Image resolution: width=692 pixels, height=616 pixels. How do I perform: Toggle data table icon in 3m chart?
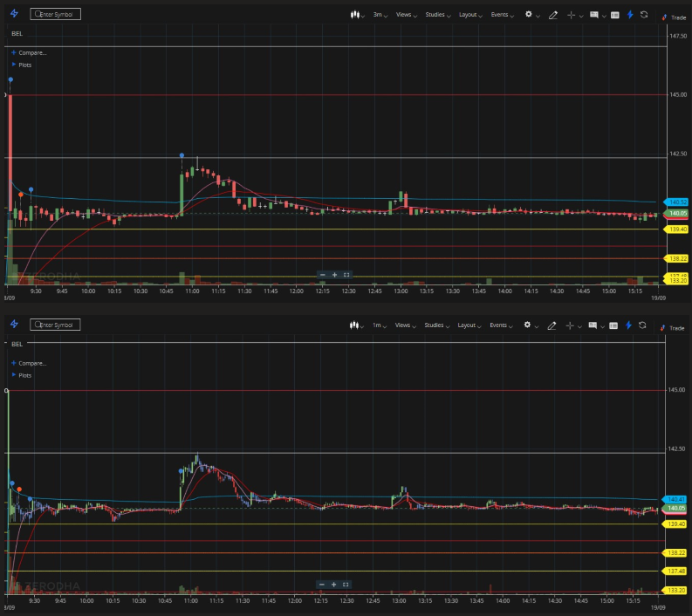tap(614, 16)
